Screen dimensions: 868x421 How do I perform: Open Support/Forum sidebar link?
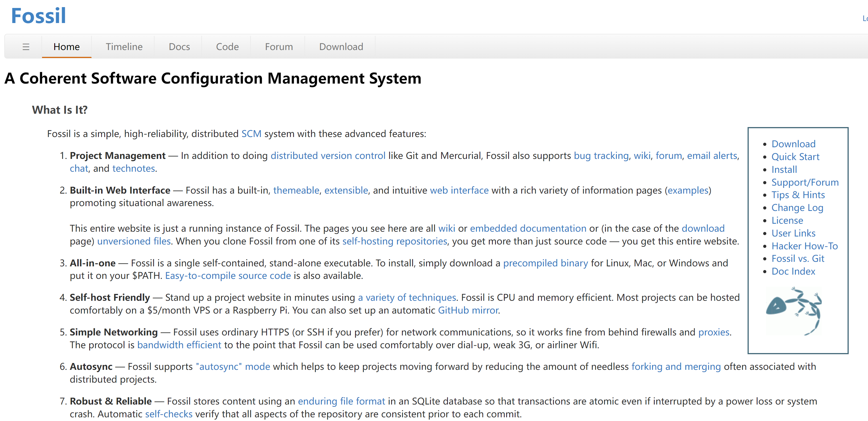pos(805,182)
